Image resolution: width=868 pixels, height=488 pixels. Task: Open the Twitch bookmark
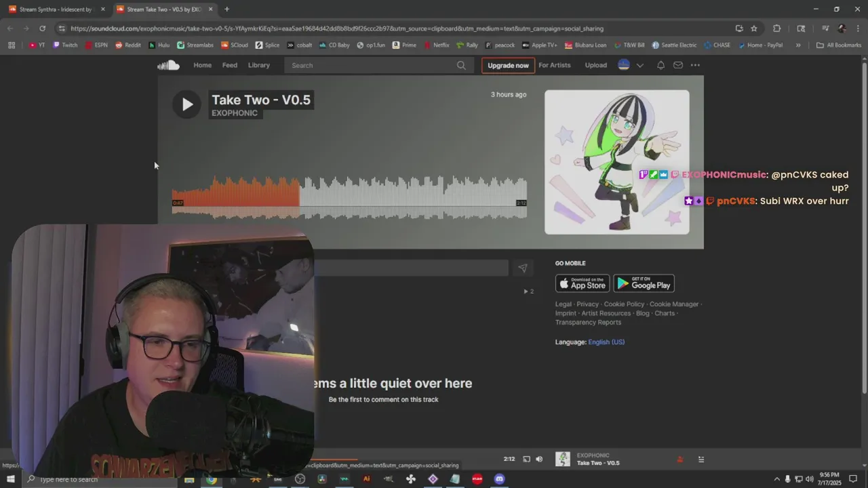(x=65, y=45)
